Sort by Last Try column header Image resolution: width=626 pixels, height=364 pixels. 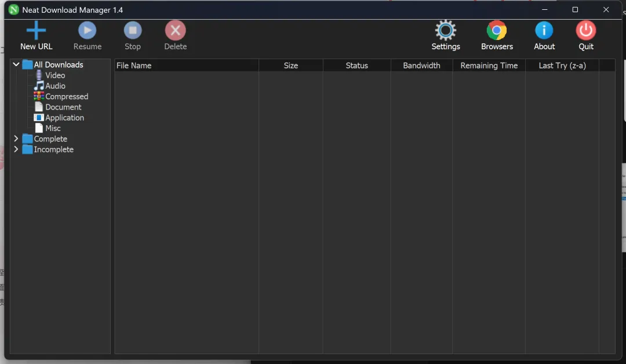click(562, 65)
